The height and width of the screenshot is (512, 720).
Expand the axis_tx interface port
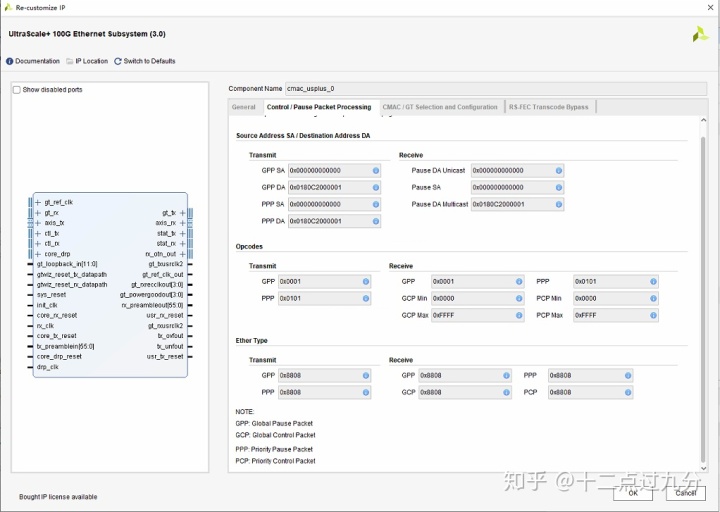pyautogui.click(x=38, y=223)
